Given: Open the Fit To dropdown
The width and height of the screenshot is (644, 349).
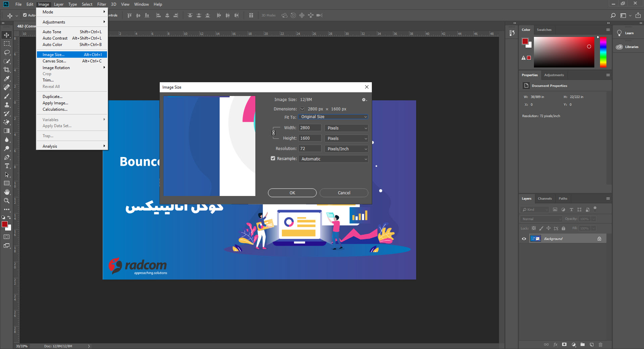Looking at the screenshot, I should [333, 117].
